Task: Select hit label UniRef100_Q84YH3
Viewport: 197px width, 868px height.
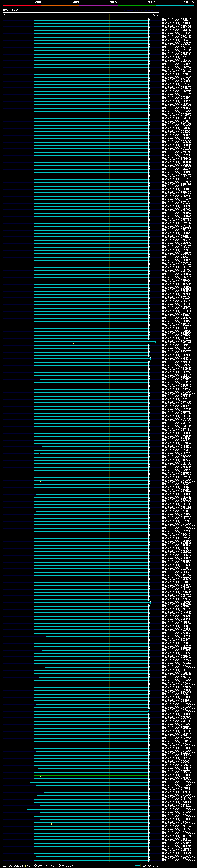Action: (x=177, y=118)
